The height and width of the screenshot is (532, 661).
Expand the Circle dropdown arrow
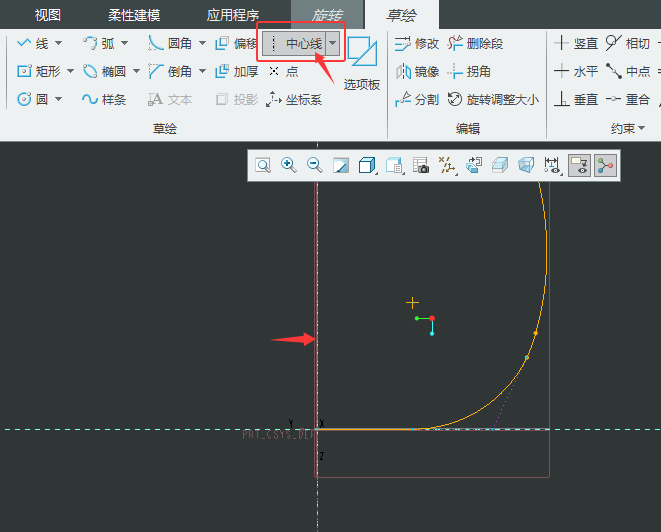tap(59, 99)
